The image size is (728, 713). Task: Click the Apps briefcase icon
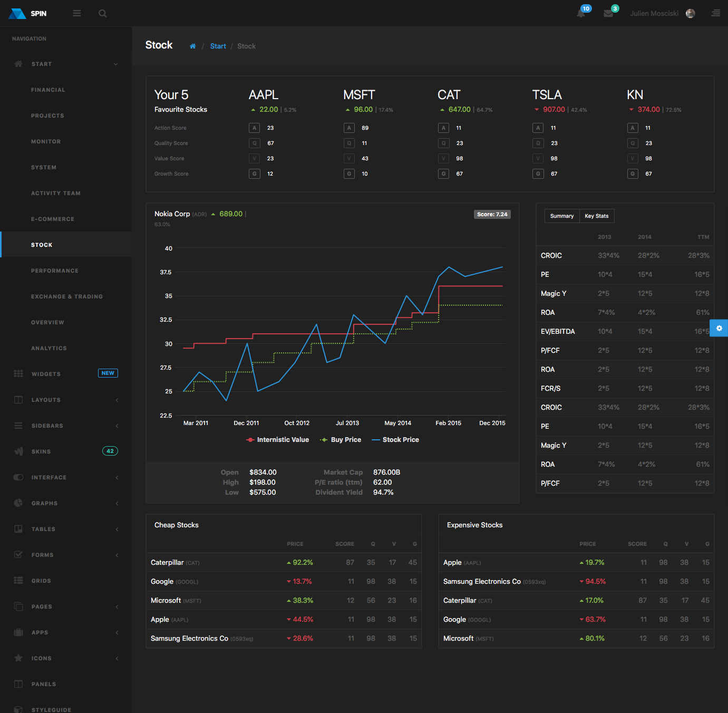pyautogui.click(x=18, y=632)
